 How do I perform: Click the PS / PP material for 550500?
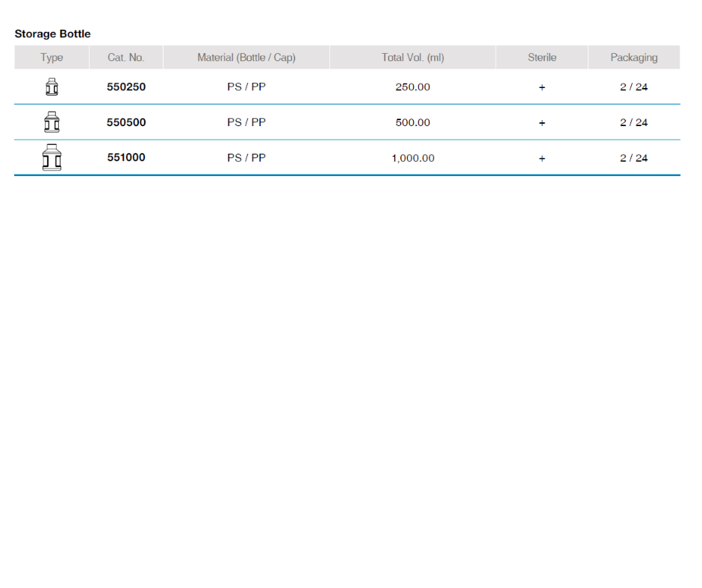pos(246,122)
